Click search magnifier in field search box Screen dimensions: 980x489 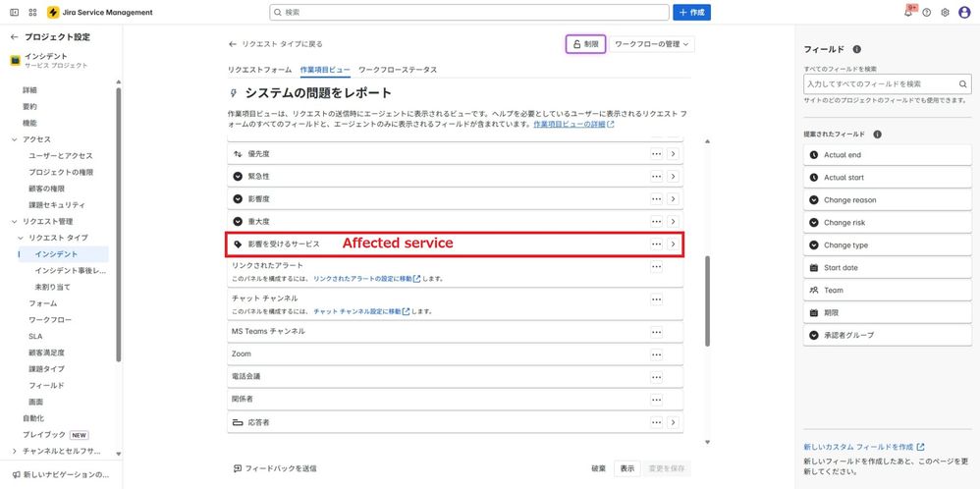[963, 83]
